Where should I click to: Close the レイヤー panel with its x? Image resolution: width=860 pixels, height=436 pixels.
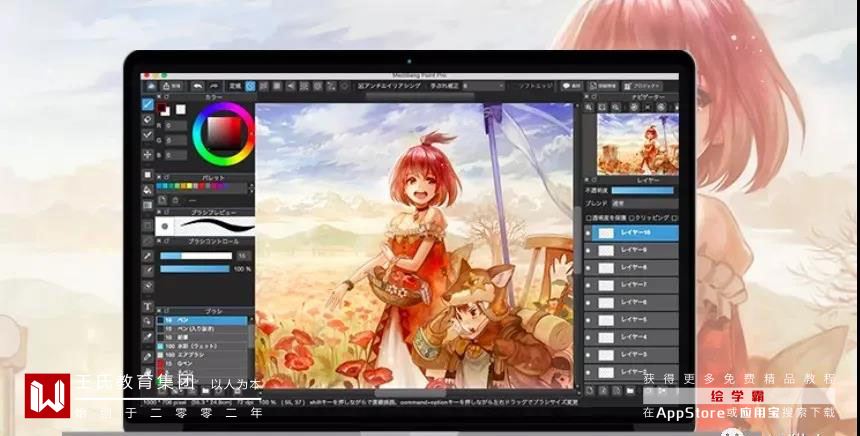[x=587, y=180]
